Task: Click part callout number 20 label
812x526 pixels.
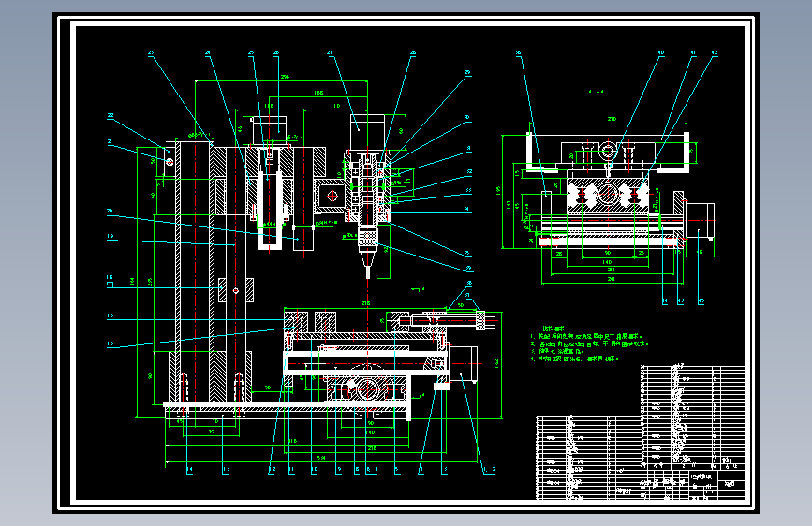Action: pos(110,212)
